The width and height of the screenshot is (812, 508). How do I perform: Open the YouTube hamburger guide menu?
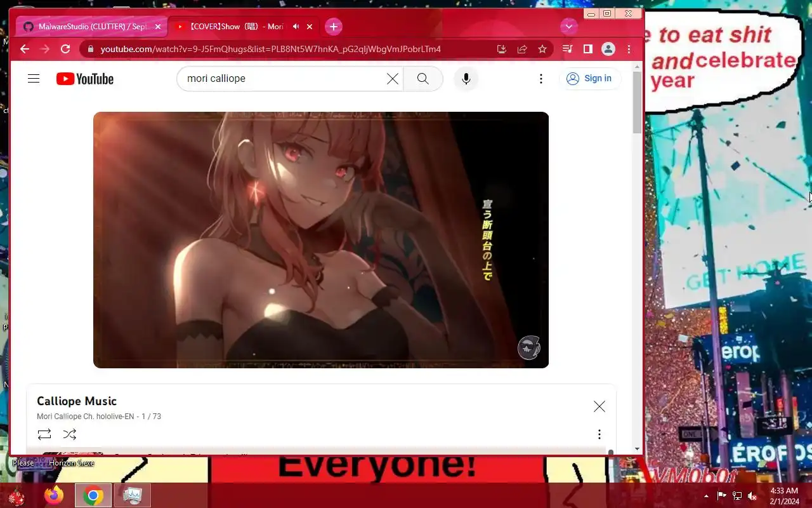[34, 79]
